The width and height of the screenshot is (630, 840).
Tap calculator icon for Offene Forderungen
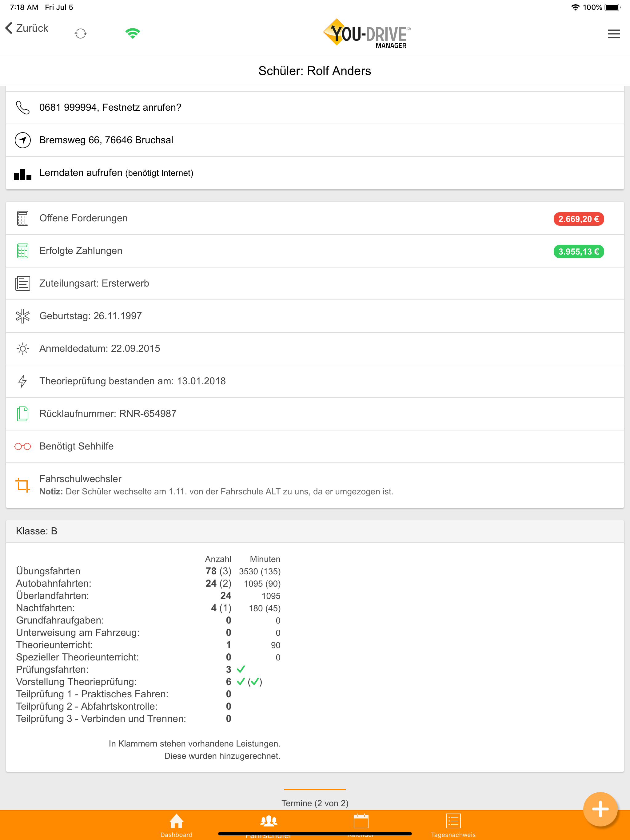pos(23,218)
